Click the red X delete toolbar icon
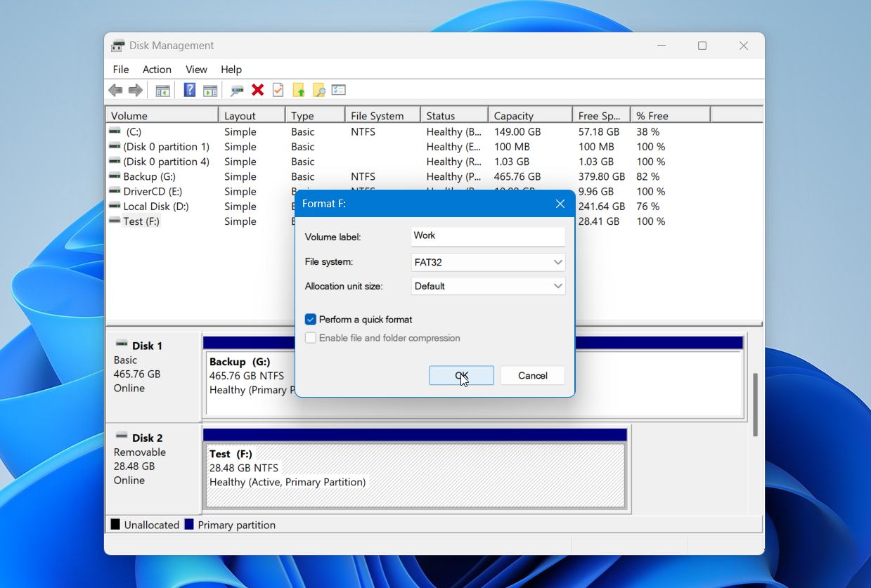This screenshot has width=871, height=588. tap(258, 90)
